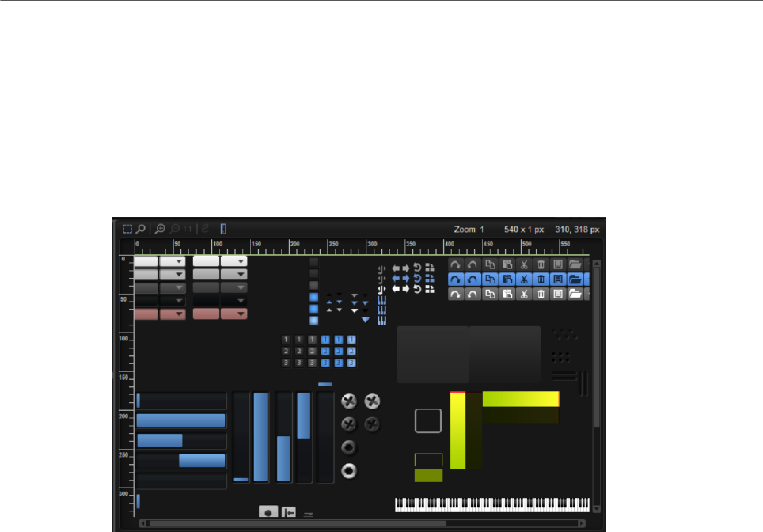The image size is (763, 532).
Task: Click the blue-highlighted redo arrow sprite
Action: pyautogui.click(x=455, y=279)
